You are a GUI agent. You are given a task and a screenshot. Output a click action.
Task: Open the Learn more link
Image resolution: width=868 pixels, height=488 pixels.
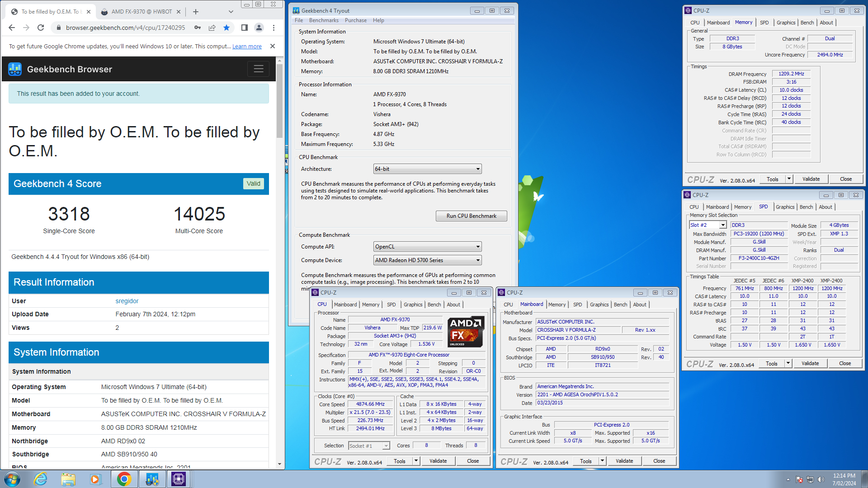pyautogui.click(x=247, y=46)
